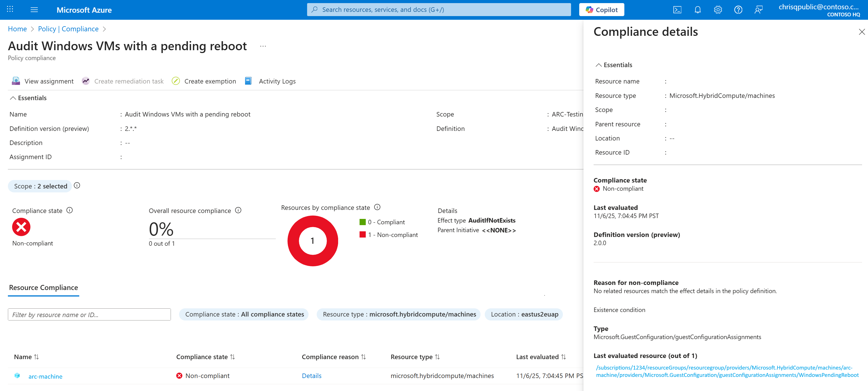Collapse the Essentials section on policy page
This screenshot has width=868, height=391.
28,98
